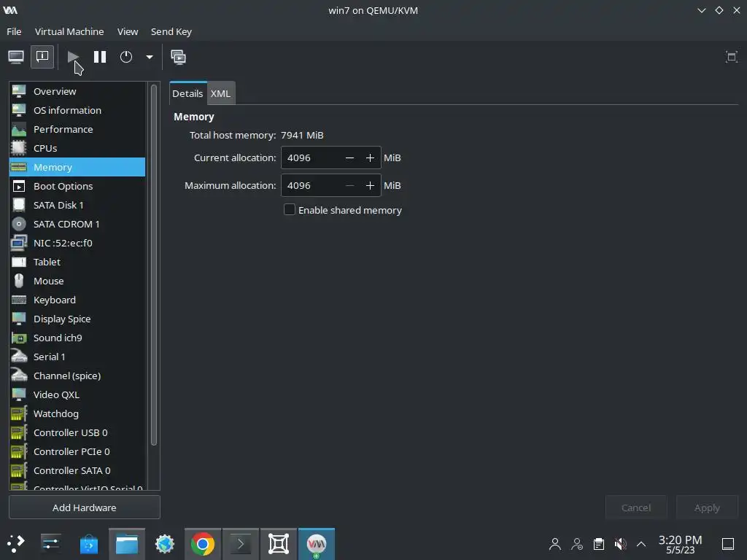Select the Memory hardware entry

click(x=77, y=167)
